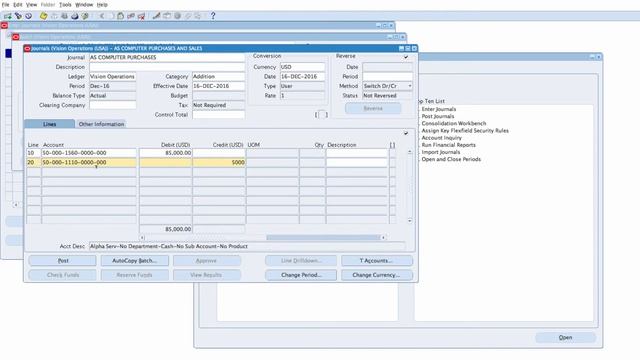Click horizontal scrollbar left arrow under lines
Image resolution: width=640 pixels, height=360 pixels.
pos(142,238)
